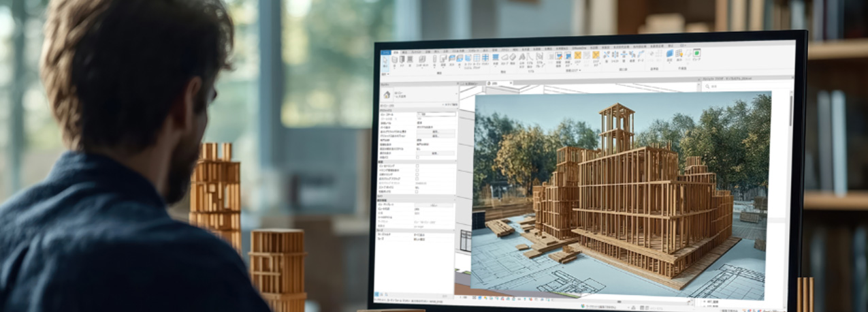868x312 pixels.
Task: Select the Modify arrow tool
Action: coord(385,61)
